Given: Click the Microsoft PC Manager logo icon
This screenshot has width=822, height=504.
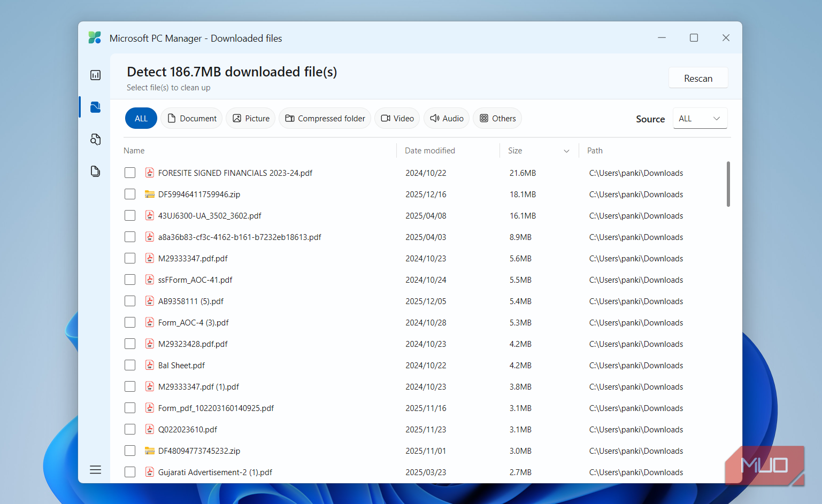Looking at the screenshot, I should tap(95, 38).
